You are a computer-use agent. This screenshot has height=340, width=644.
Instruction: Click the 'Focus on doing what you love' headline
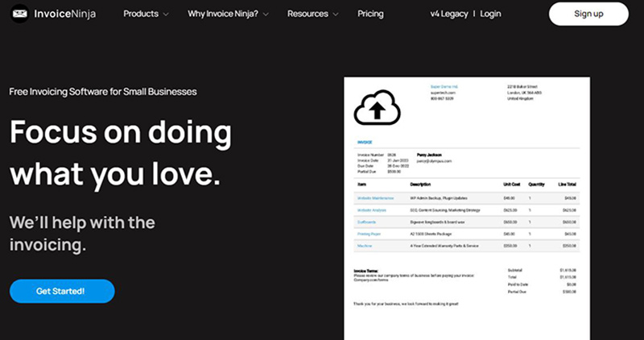coord(121,151)
